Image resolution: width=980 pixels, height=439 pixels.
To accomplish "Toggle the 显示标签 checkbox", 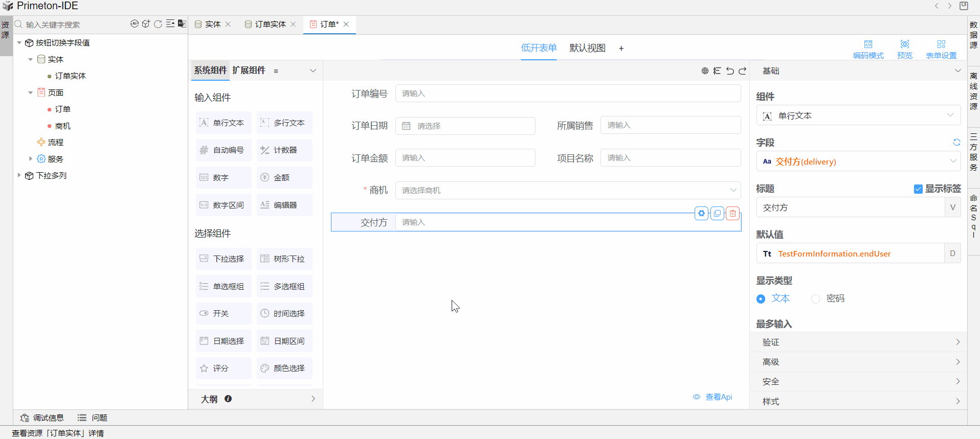I will 918,189.
